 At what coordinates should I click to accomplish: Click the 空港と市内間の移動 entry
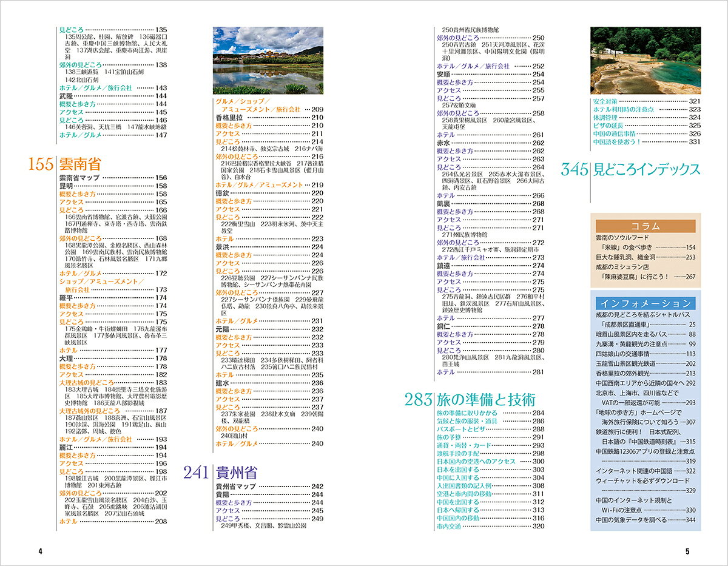tap(491, 494)
